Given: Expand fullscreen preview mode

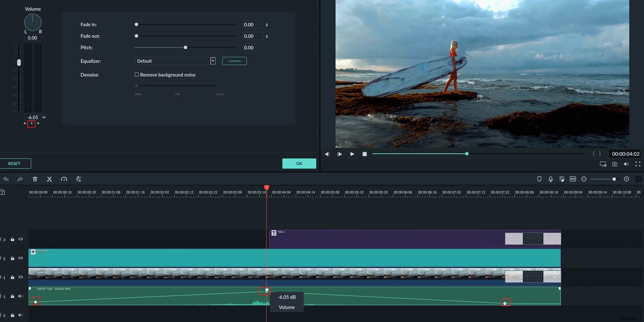Looking at the screenshot, I should coord(638,164).
